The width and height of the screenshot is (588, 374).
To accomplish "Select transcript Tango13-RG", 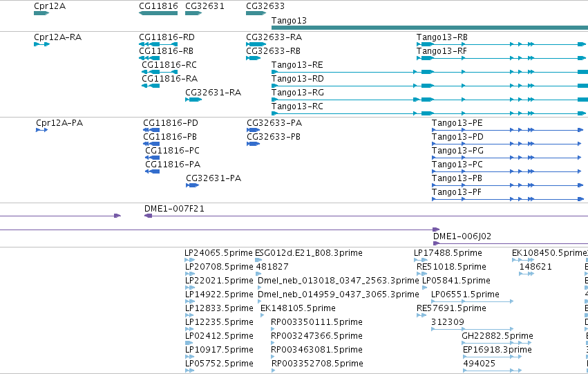I will 297,93.
